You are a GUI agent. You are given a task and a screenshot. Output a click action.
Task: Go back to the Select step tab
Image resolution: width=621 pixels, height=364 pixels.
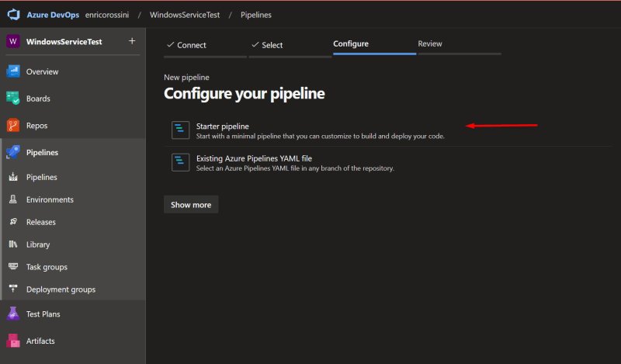[x=290, y=47]
